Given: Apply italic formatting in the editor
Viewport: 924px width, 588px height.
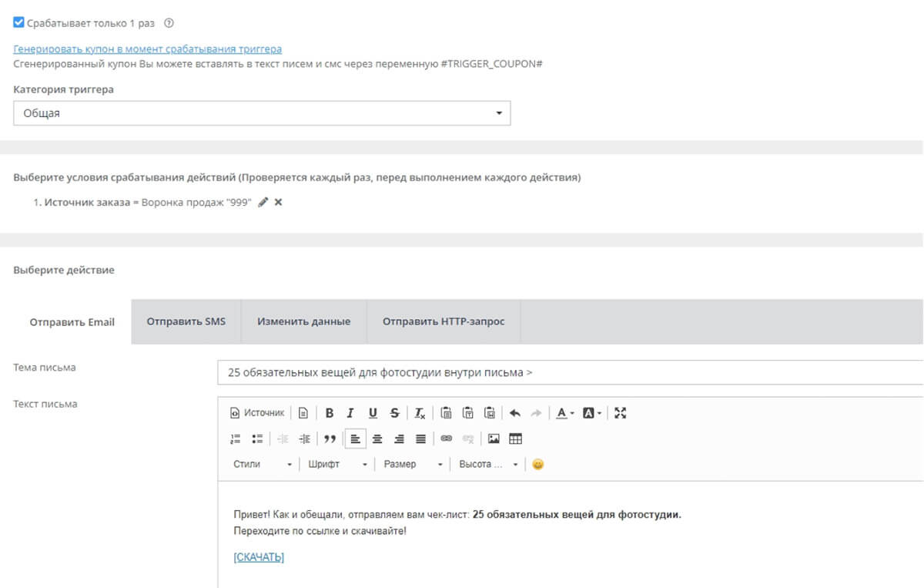Looking at the screenshot, I should (x=351, y=413).
